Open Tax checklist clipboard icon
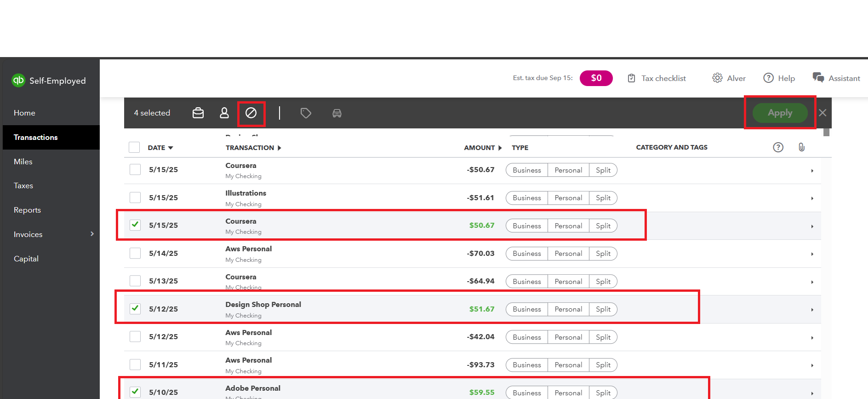 [x=632, y=78]
